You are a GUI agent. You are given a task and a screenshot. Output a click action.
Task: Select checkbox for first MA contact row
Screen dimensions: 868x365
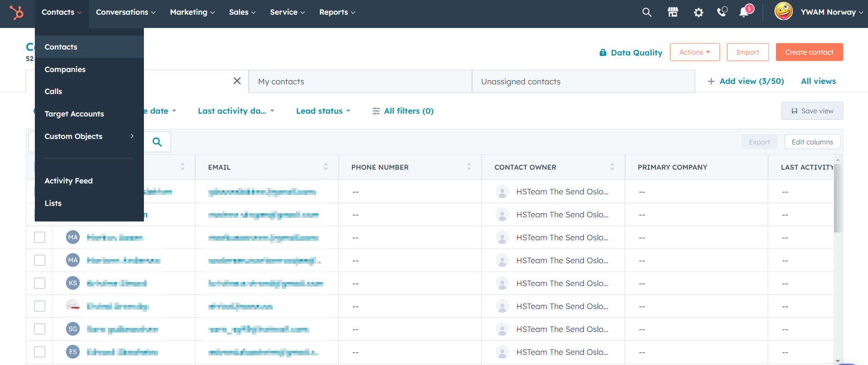coord(40,237)
